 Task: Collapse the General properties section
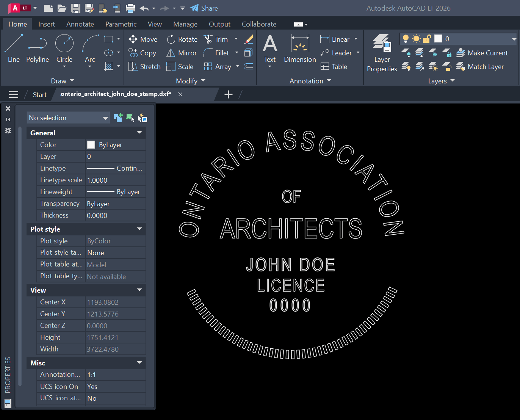click(x=139, y=133)
